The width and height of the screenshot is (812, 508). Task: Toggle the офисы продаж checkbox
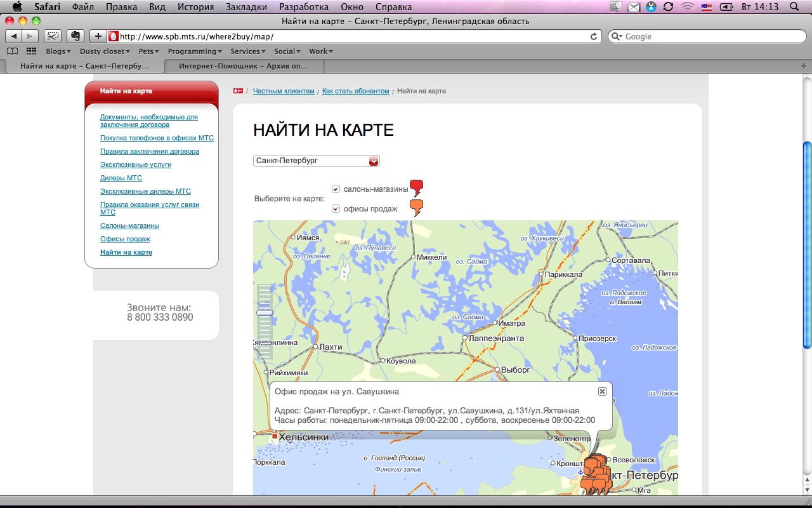pos(336,208)
